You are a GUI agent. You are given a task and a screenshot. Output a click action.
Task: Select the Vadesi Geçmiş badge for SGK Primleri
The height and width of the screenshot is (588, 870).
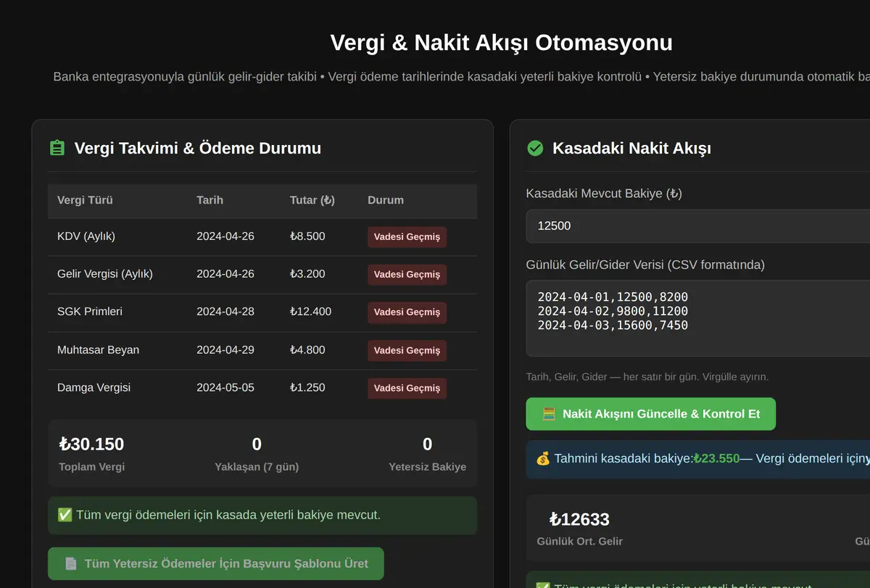[x=407, y=312]
